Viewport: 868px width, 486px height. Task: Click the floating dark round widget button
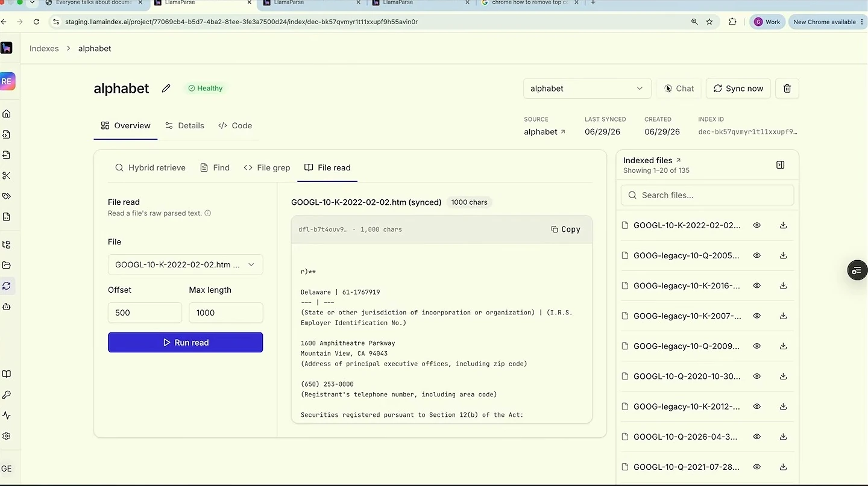(x=857, y=270)
